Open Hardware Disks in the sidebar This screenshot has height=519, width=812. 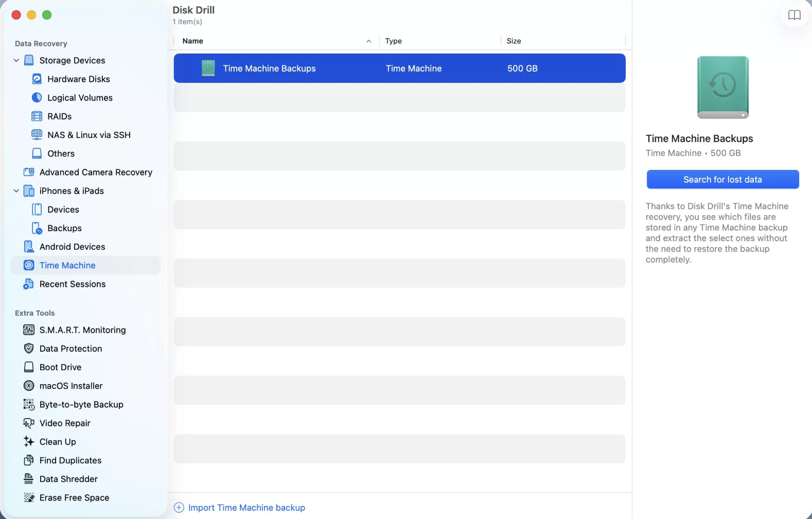(78, 79)
